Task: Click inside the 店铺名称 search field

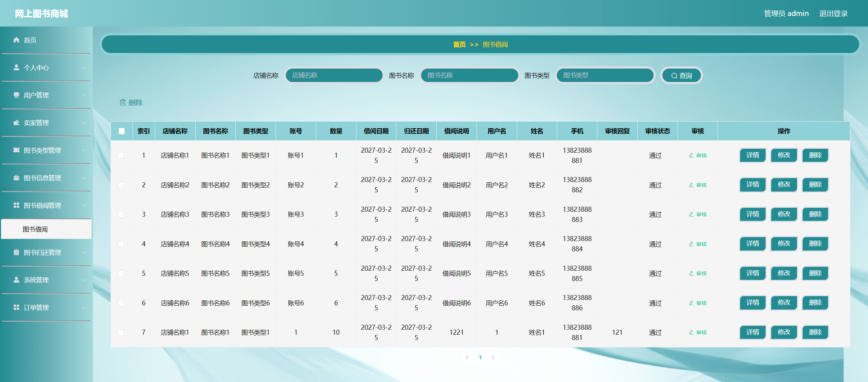Action: (333, 75)
